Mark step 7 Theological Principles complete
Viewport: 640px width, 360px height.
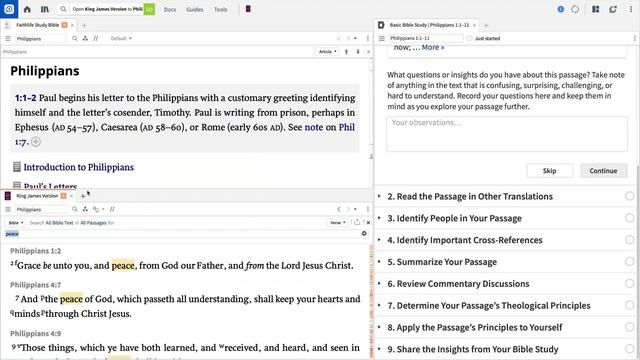point(629,305)
